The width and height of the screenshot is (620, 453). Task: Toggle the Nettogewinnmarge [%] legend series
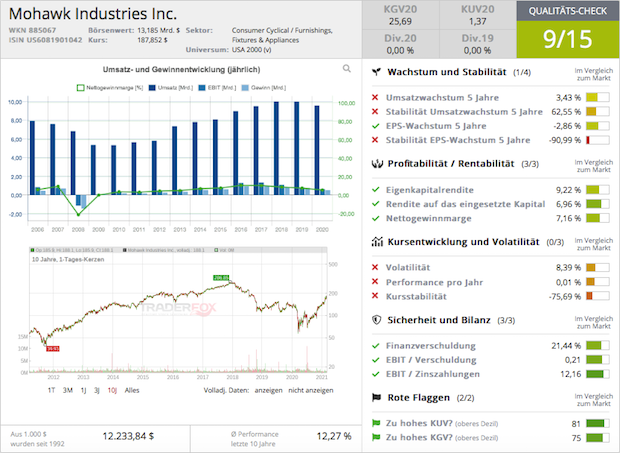click(x=110, y=88)
